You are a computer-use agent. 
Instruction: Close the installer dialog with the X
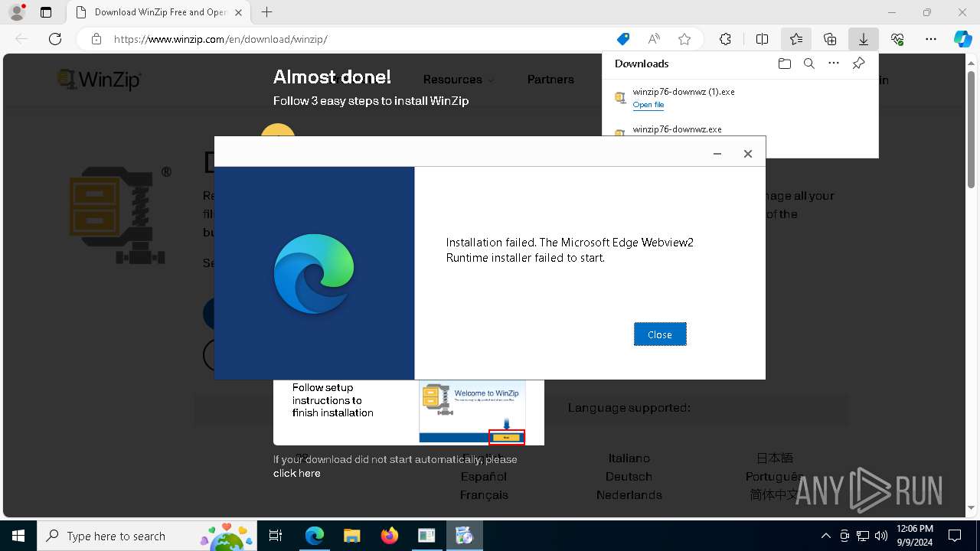click(x=748, y=154)
